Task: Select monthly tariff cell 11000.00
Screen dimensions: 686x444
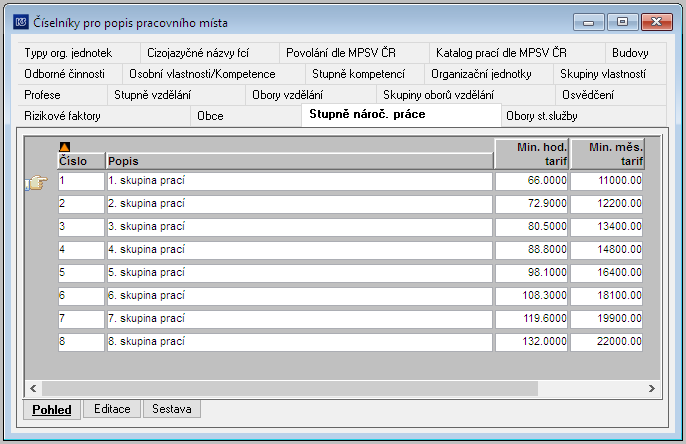Action: point(606,181)
